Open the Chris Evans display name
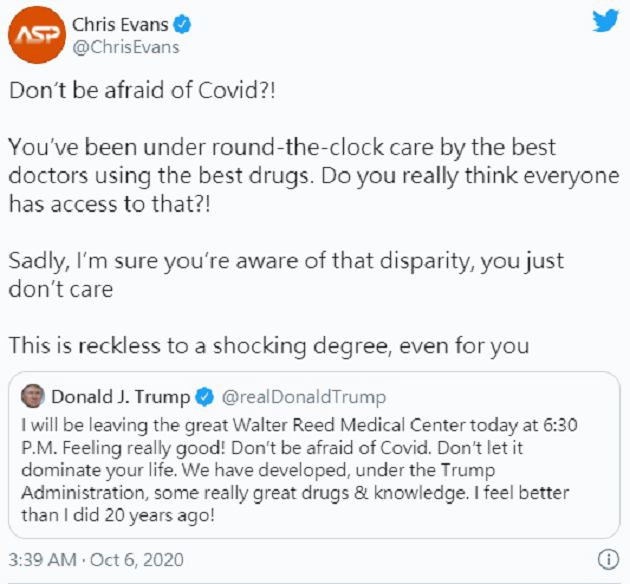This screenshot has height=584, width=630. [120, 25]
